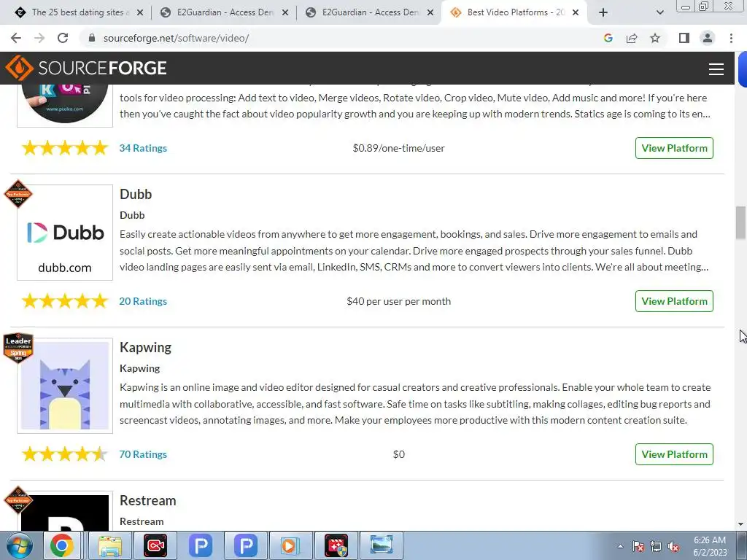
Task: Click the site lock icon in address bar
Action: click(x=92, y=38)
